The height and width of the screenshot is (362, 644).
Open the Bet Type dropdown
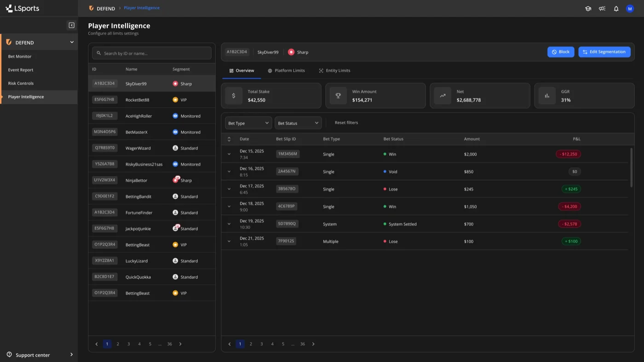pyautogui.click(x=248, y=123)
